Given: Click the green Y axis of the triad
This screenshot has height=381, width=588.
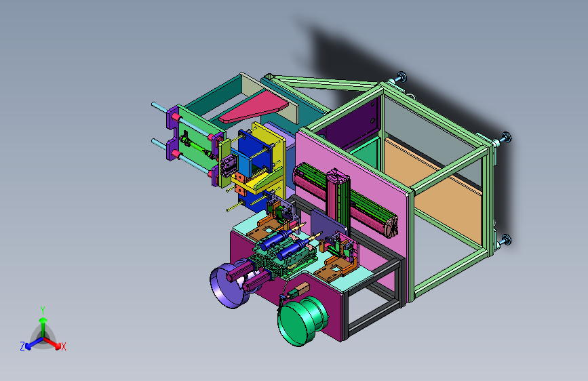Looking at the screenshot, I should coord(43,326).
